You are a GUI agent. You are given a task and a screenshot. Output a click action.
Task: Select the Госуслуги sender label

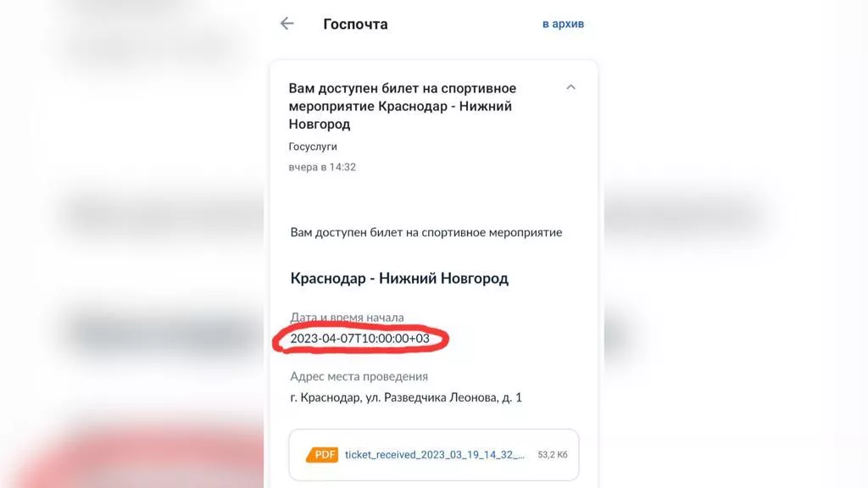point(313,147)
